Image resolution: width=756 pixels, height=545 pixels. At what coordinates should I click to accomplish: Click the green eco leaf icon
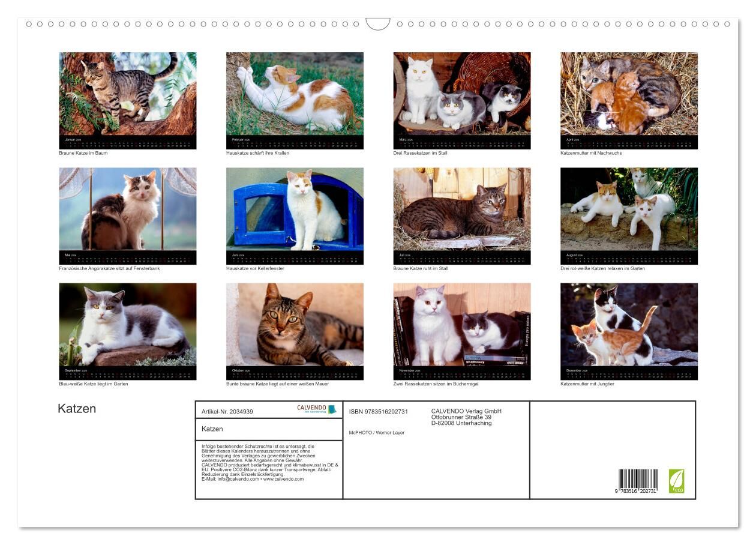click(676, 481)
